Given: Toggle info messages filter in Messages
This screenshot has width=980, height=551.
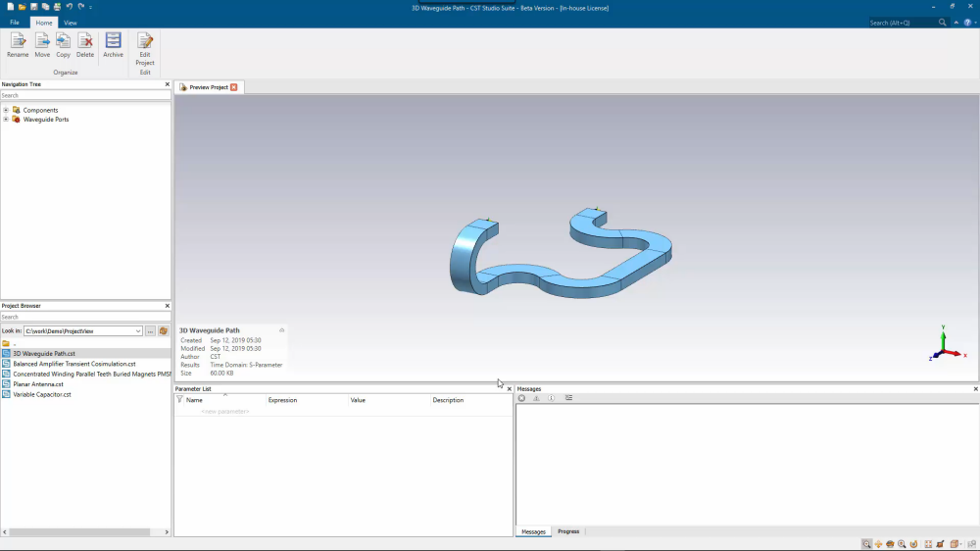Looking at the screenshot, I should coord(551,398).
